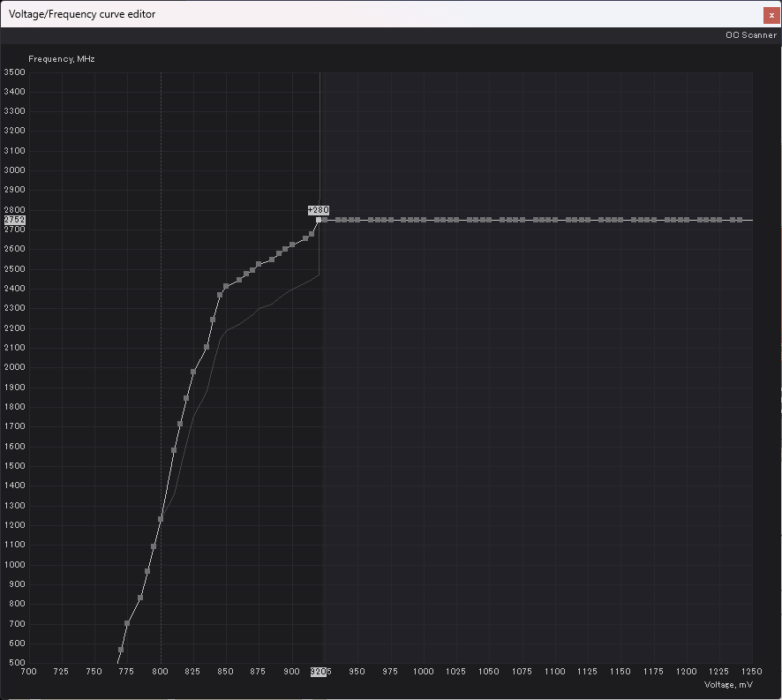Click the highlighted 2752 frequency axis label
The height and width of the screenshot is (700, 782).
15,220
